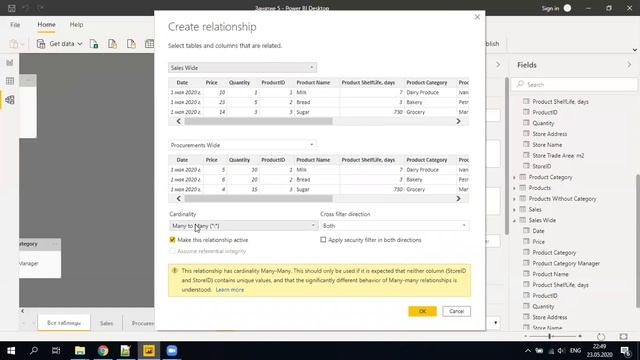Open Chrome from taskbar

point(103,351)
